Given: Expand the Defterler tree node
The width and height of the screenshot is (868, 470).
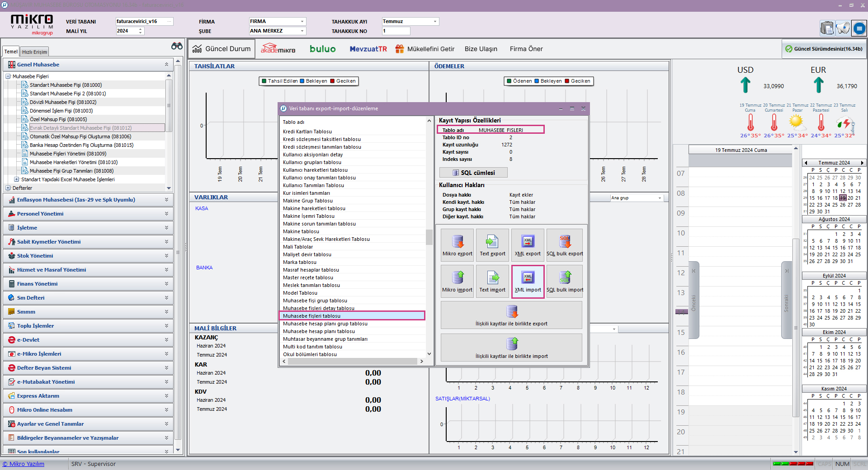Looking at the screenshot, I should point(8,188).
